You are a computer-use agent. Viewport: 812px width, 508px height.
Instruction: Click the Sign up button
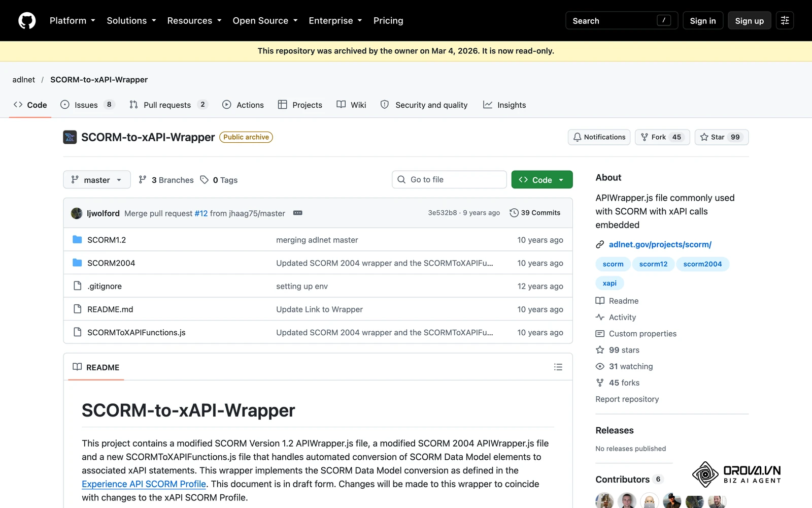pyautogui.click(x=750, y=21)
